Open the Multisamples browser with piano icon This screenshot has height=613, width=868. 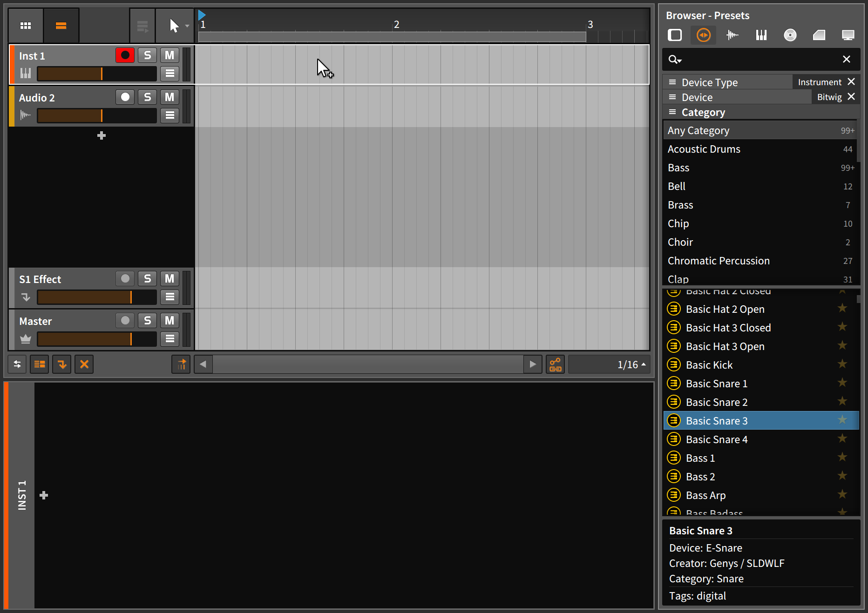pos(761,35)
